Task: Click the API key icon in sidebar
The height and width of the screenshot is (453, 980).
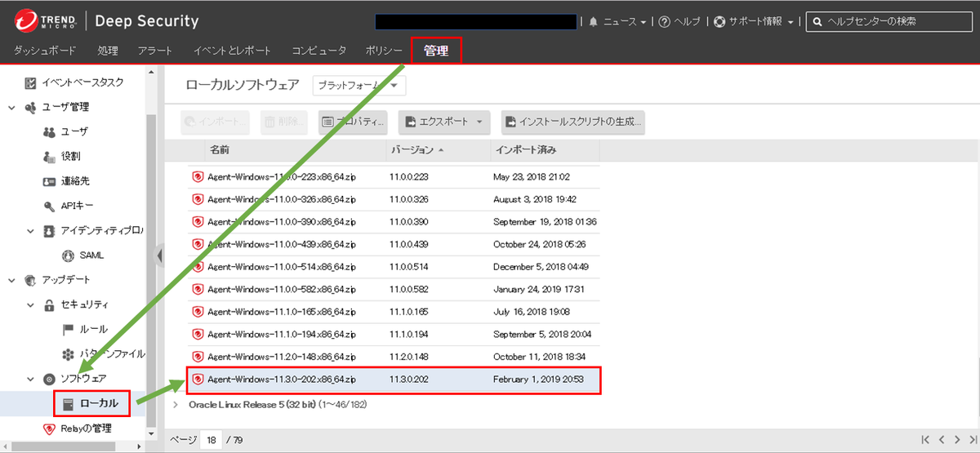Action: pos(48,206)
